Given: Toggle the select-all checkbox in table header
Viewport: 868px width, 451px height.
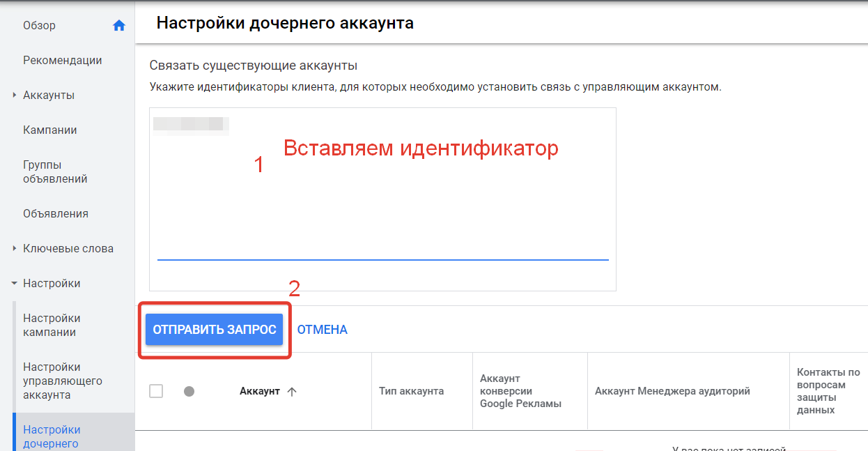Looking at the screenshot, I should 156,392.
